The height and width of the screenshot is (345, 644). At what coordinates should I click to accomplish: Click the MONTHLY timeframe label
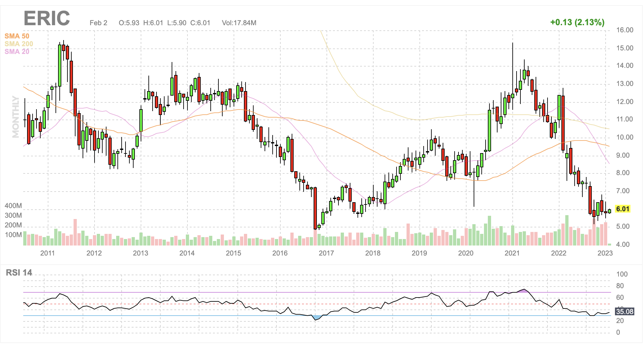(16, 117)
